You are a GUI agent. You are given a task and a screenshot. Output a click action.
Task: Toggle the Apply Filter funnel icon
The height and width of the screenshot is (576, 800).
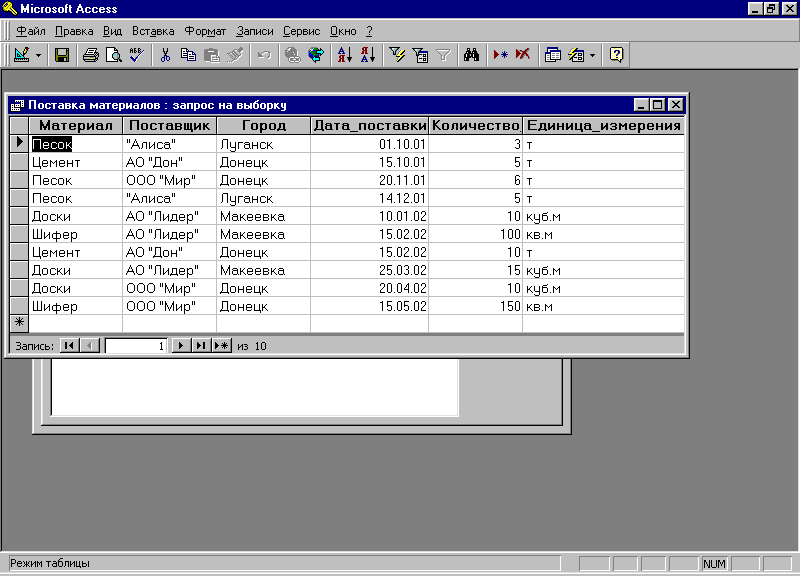point(443,55)
